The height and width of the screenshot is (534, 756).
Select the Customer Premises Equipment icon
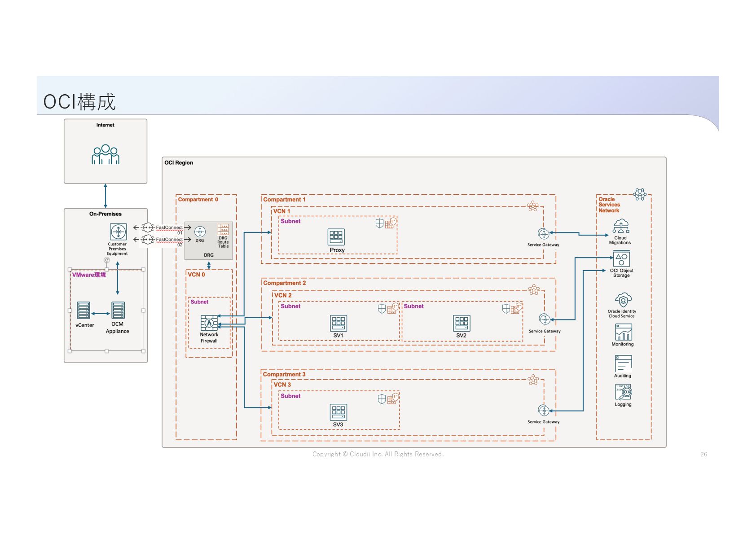pos(119,232)
